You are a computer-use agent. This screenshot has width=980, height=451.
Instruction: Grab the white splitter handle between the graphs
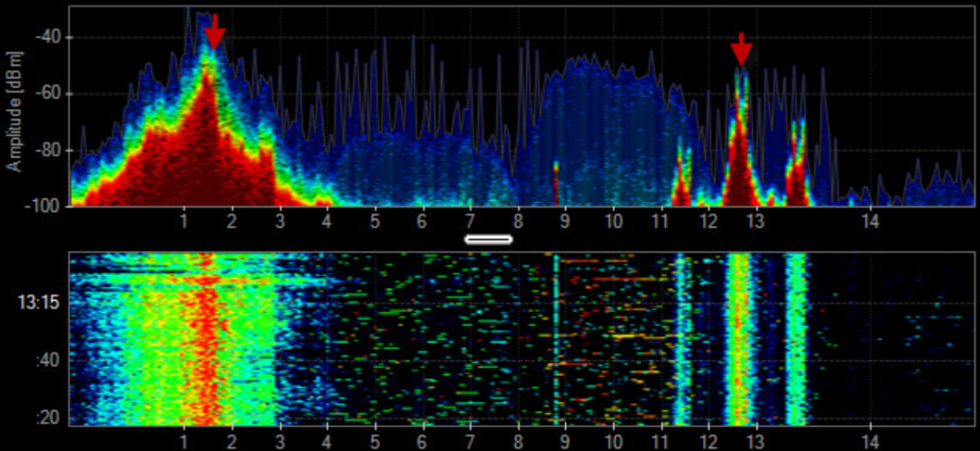point(489,239)
